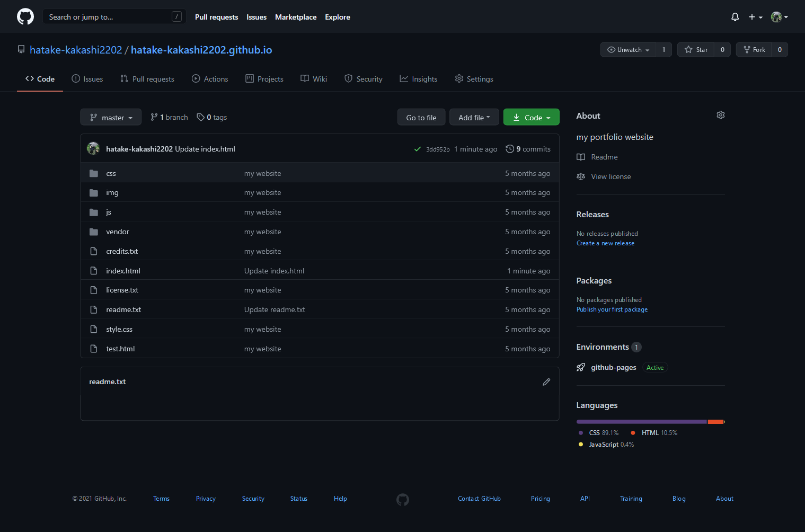
Task: Open the readme.txt file in list
Action: tap(123, 309)
